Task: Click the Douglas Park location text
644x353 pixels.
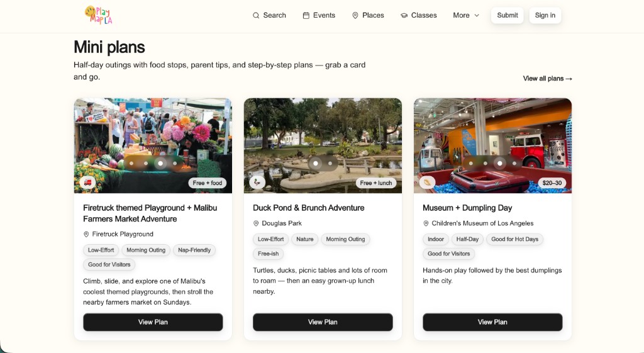Action: pyautogui.click(x=282, y=223)
